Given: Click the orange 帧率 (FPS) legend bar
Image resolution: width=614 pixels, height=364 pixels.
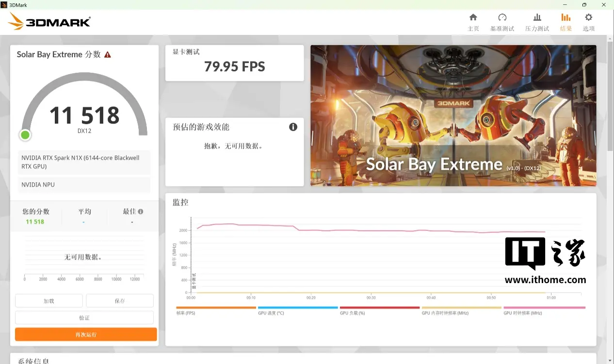Looking at the screenshot, I should click(x=216, y=307).
